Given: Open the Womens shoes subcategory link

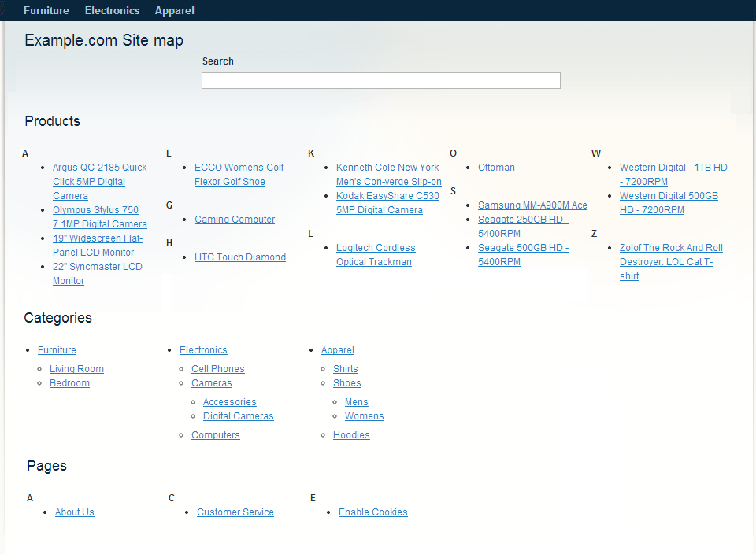Looking at the screenshot, I should (365, 416).
